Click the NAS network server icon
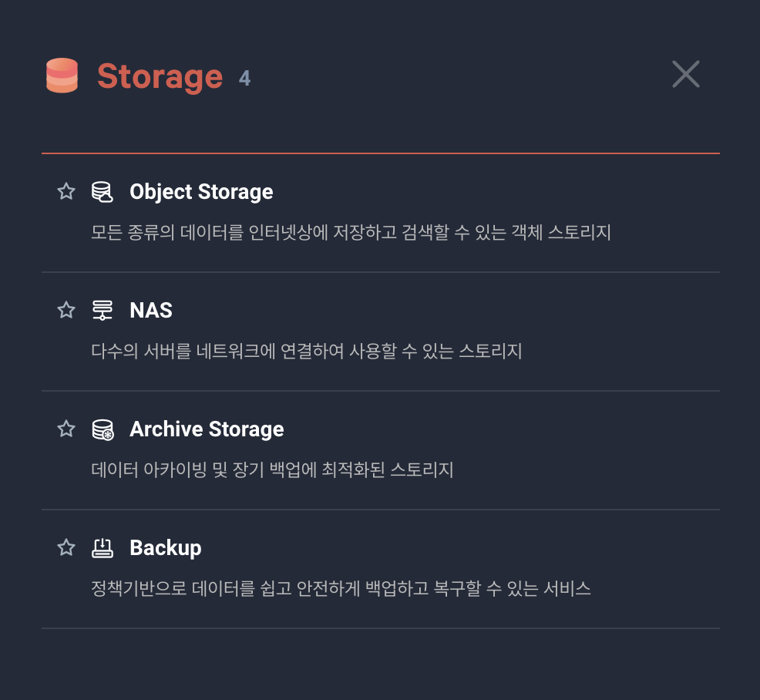This screenshot has width=760, height=700. [x=103, y=311]
